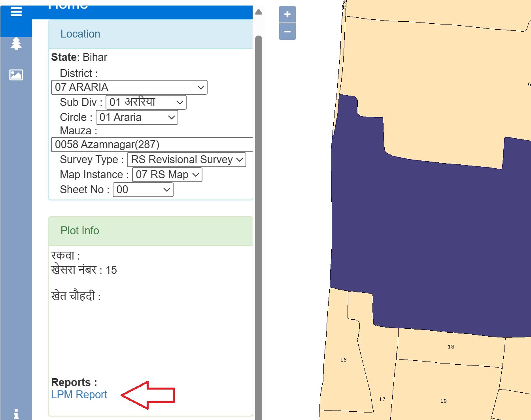
Task: Expand the Survey Type dropdown
Action: [186, 160]
